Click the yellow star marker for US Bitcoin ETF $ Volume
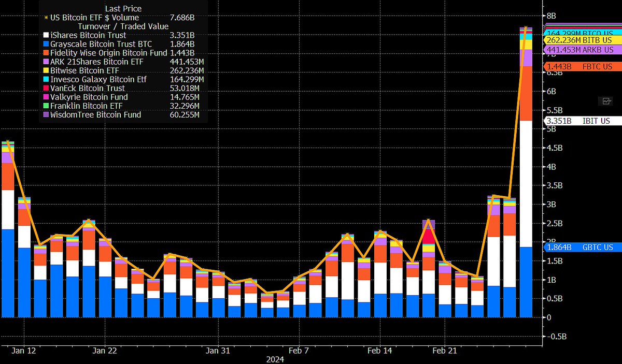Viewport: 622px width, 364px height. [46, 18]
